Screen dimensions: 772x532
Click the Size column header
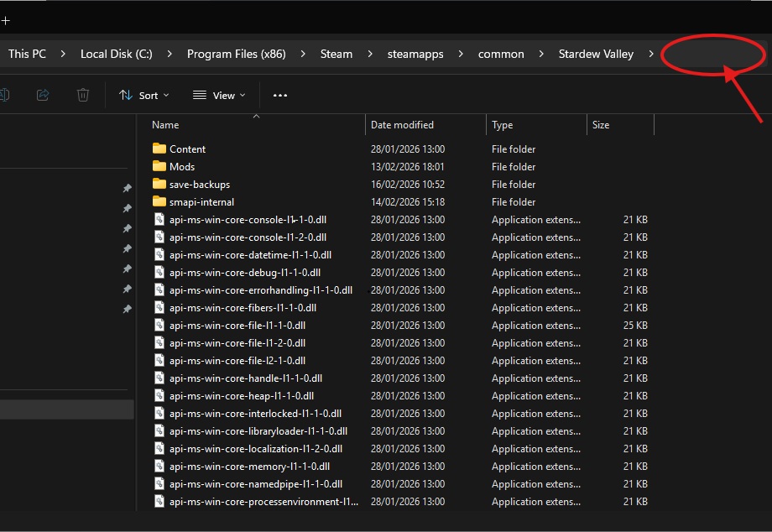coord(601,125)
